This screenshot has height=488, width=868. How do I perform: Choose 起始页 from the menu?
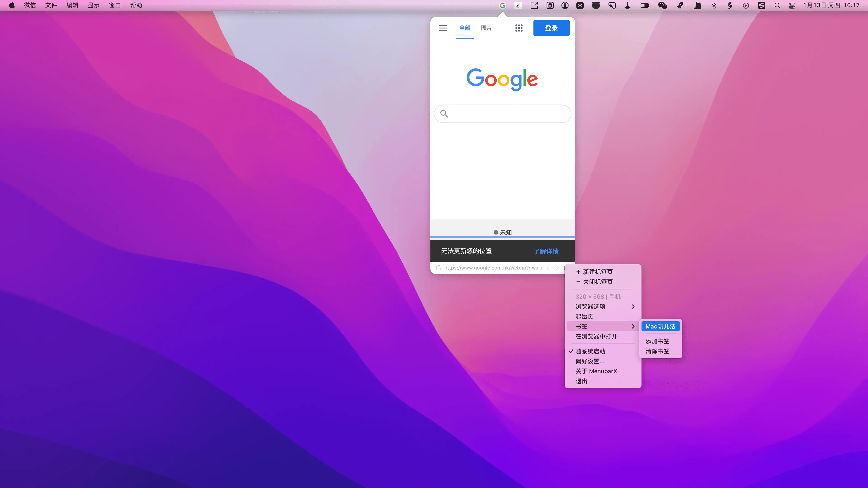coord(603,317)
